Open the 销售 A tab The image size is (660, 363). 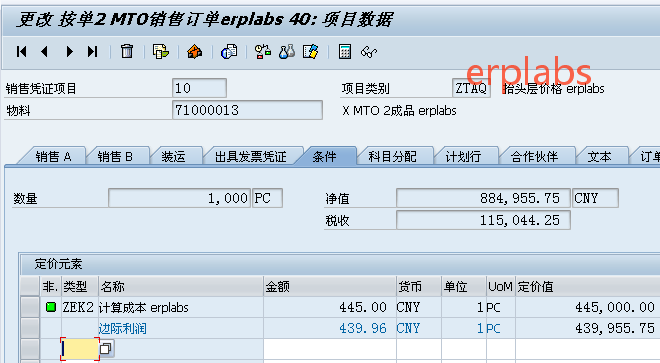[53, 157]
